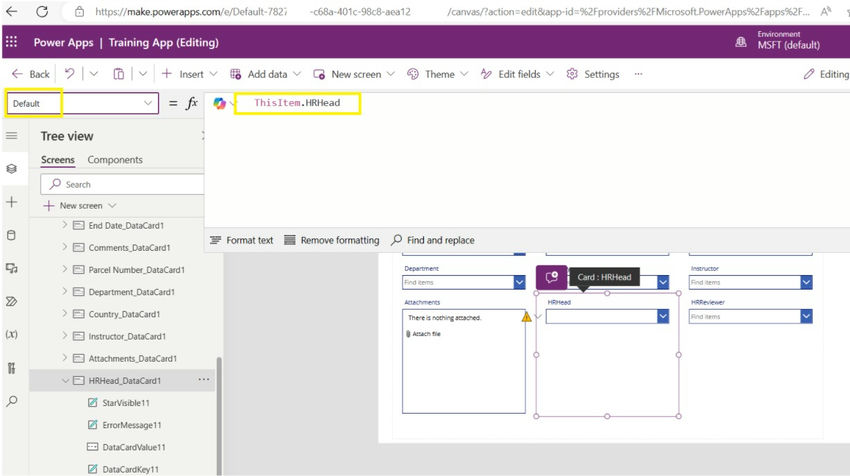
Task: Expand Parcel Number_DataCard1 node
Action: [65, 269]
